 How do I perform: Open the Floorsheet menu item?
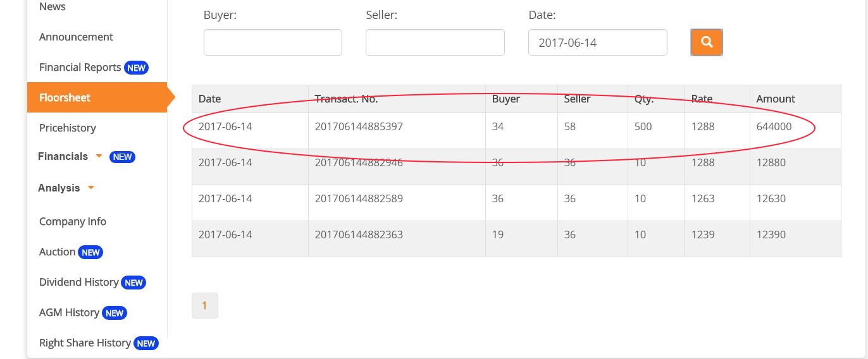coord(65,97)
